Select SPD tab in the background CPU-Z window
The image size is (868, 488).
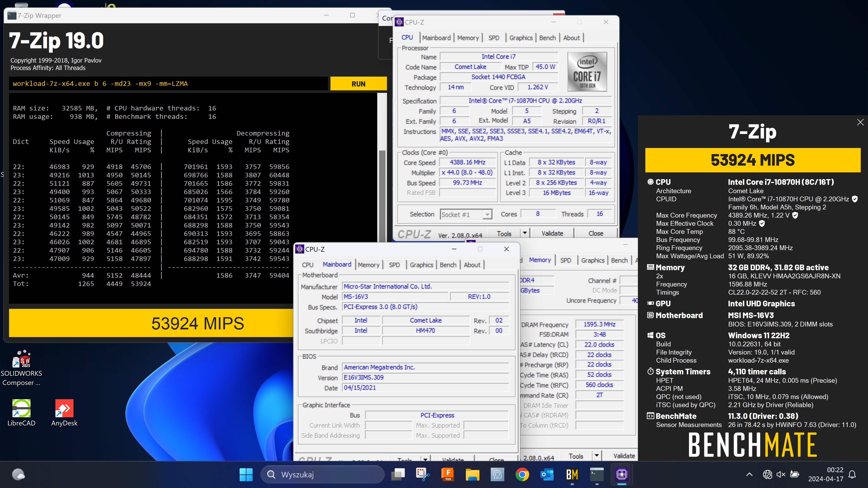pyautogui.click(x=565, y=260)
